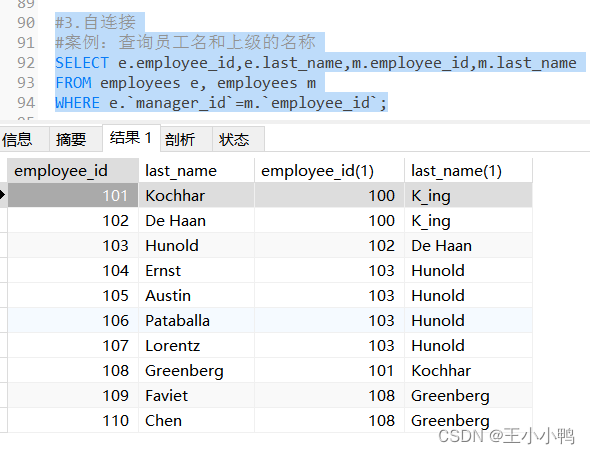Click the De Haan manager cell in row 103
The image size is (590, 454).
click(468, 246)
